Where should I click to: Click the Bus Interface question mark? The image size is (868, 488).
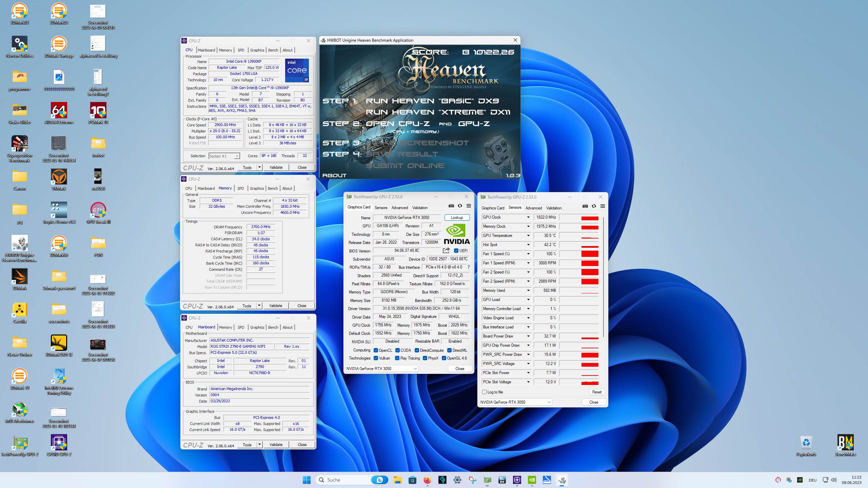pyautogui.click(x=469, y=267)
